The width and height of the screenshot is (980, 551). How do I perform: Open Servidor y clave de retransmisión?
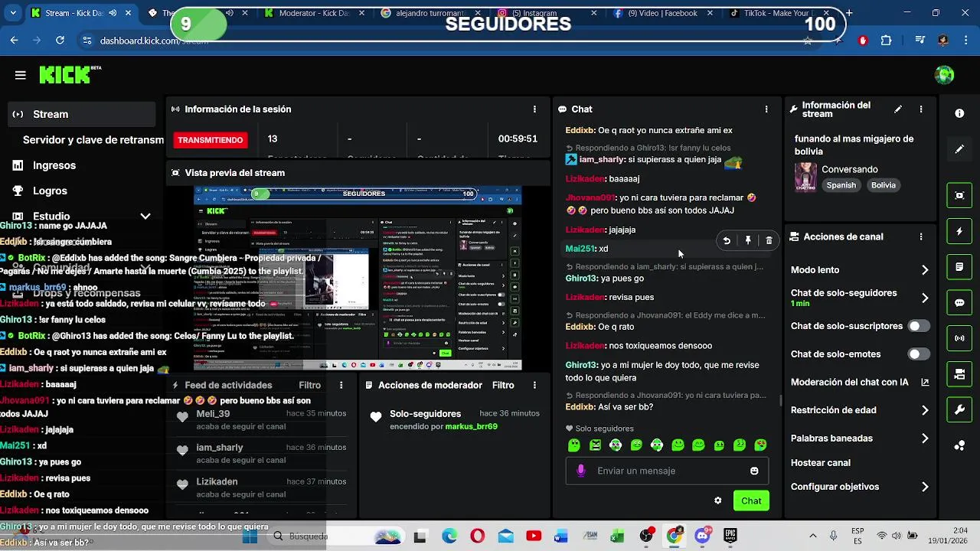(93, 140)
